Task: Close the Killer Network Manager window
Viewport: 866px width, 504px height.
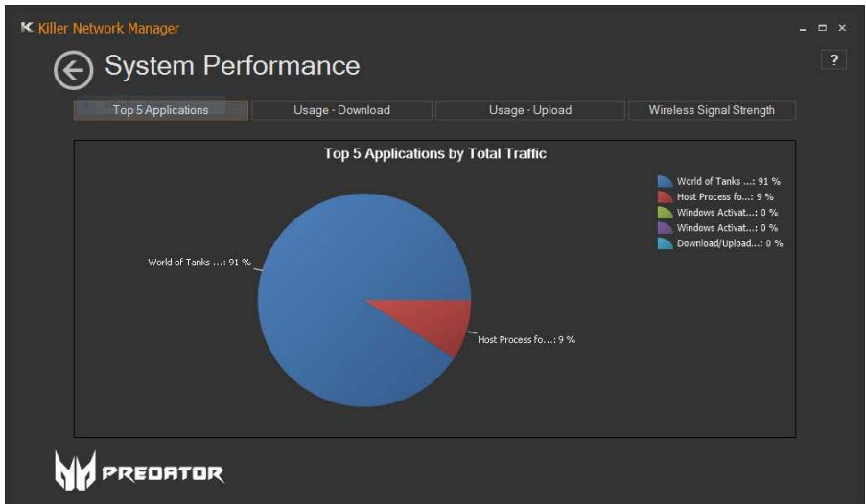Action: point(842,28)
